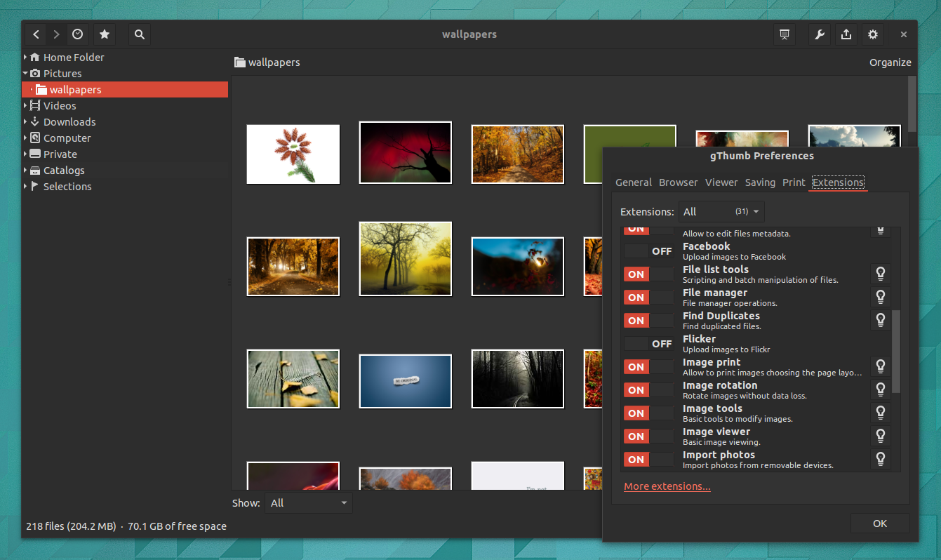Open the Extensions category dropdown

click(721, 211)
